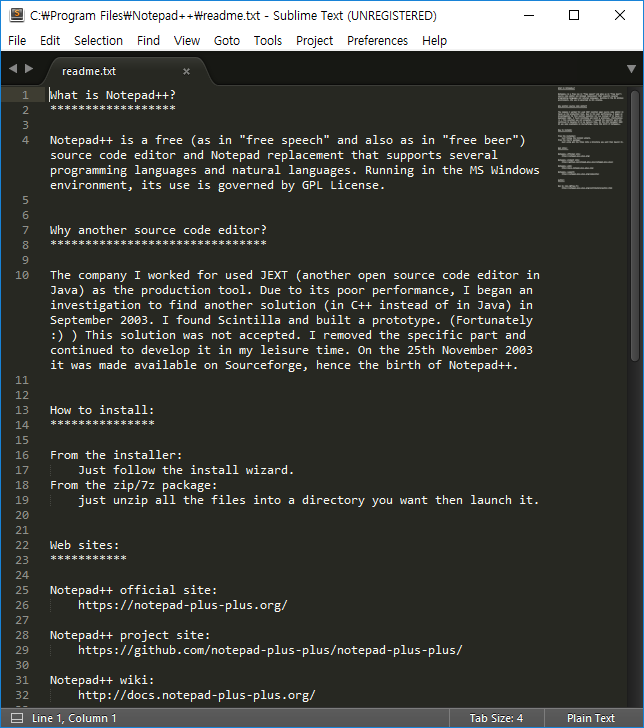Click the 'Notepad++ wiki:' line
This screenshot has width=644, height=728.
102,680
